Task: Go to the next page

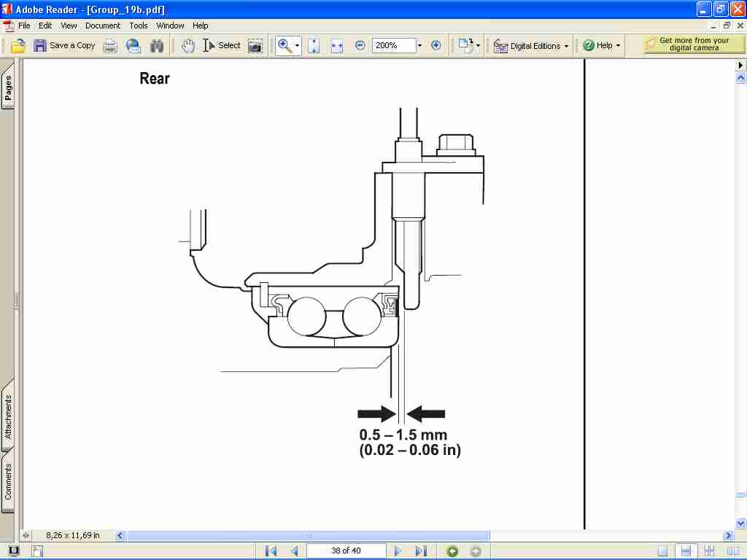Action: pyautogui.click(x=398, y=551)
